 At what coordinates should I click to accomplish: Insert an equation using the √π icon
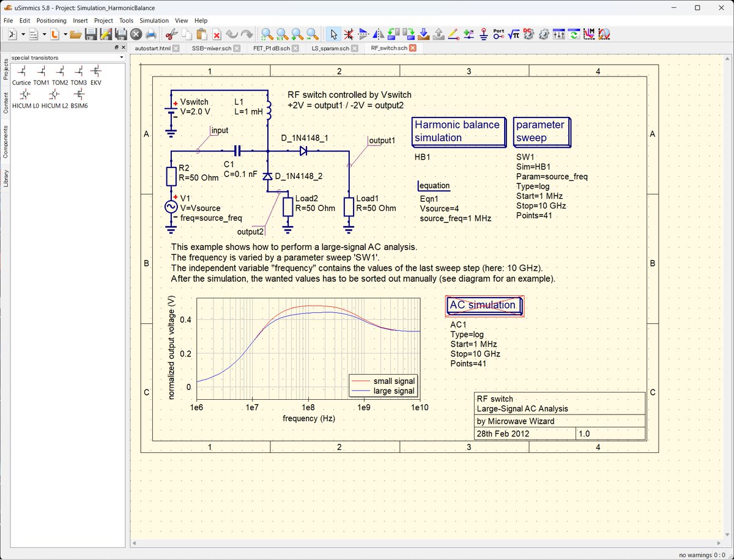514,35
